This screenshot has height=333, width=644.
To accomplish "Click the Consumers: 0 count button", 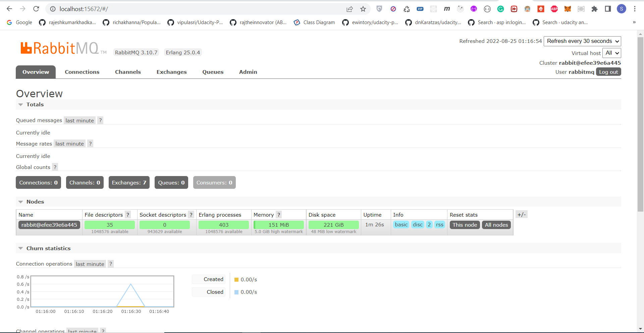I will (x=214, y=182).
